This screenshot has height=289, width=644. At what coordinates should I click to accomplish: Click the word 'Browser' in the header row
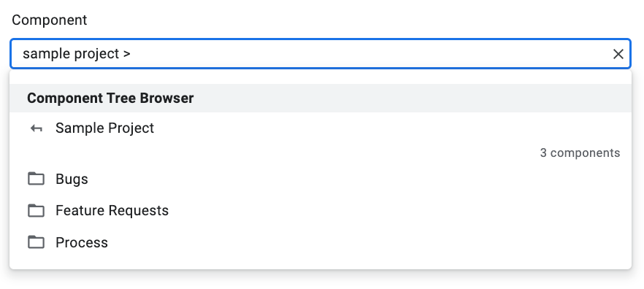(x=166, y=98)
